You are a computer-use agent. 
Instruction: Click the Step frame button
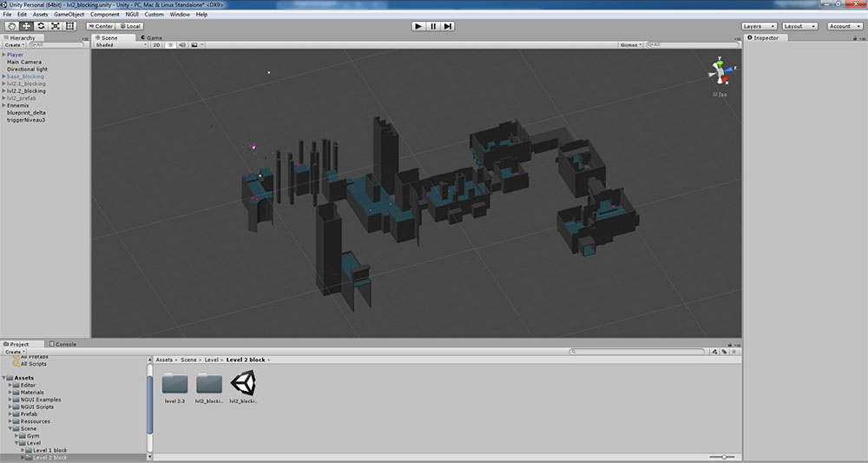[x=448, y=26]
